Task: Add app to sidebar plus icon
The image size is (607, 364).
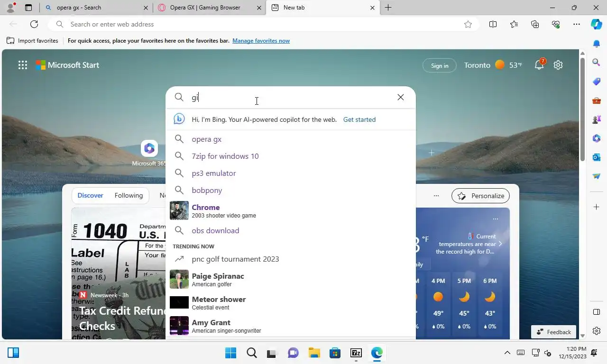Action: point(597,207)
